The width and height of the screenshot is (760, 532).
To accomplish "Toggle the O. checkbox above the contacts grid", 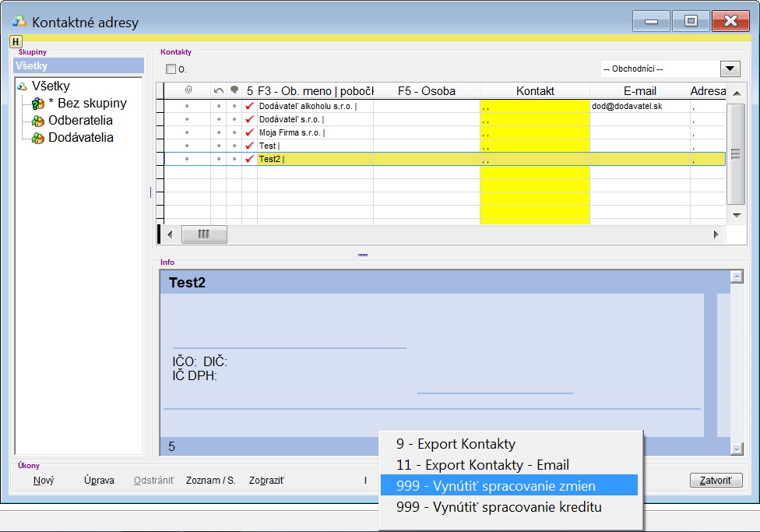I will click(171, 69).
